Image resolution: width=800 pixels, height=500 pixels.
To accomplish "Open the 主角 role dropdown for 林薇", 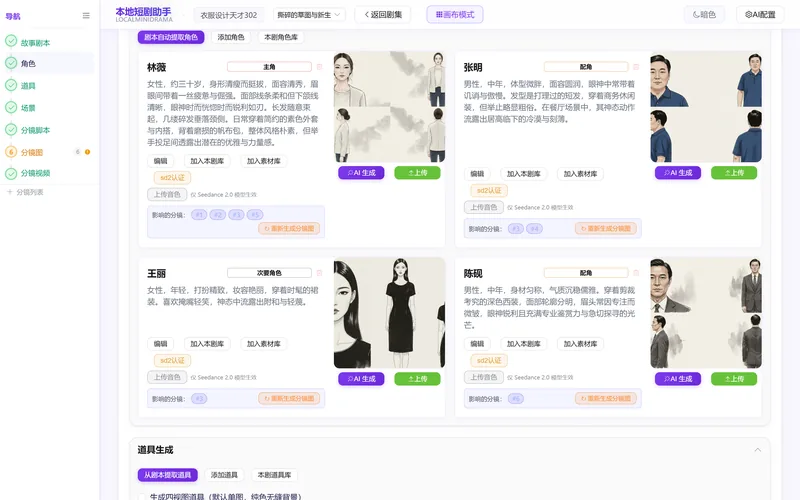I will [269, 67].
